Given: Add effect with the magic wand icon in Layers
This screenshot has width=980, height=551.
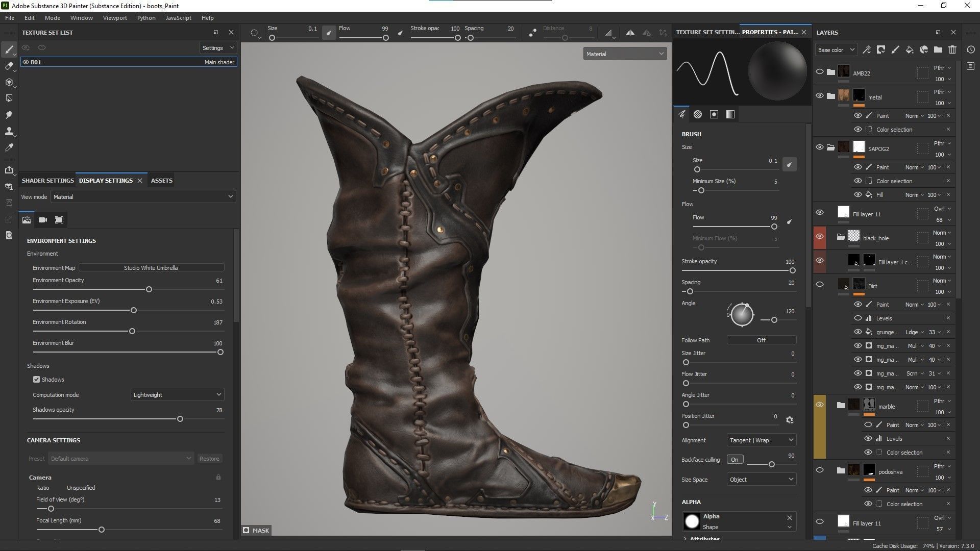Looking at the screenshot, I should (x=866, y=49).
